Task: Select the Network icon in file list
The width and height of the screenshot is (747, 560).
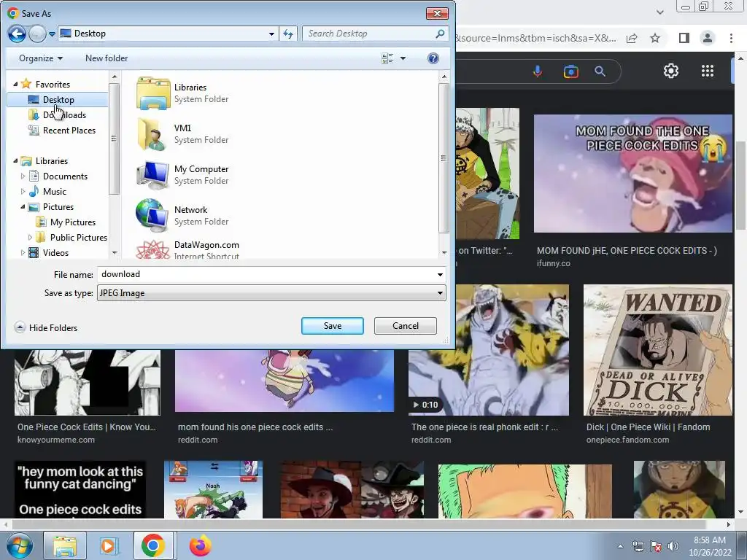Action: (153, 215)
